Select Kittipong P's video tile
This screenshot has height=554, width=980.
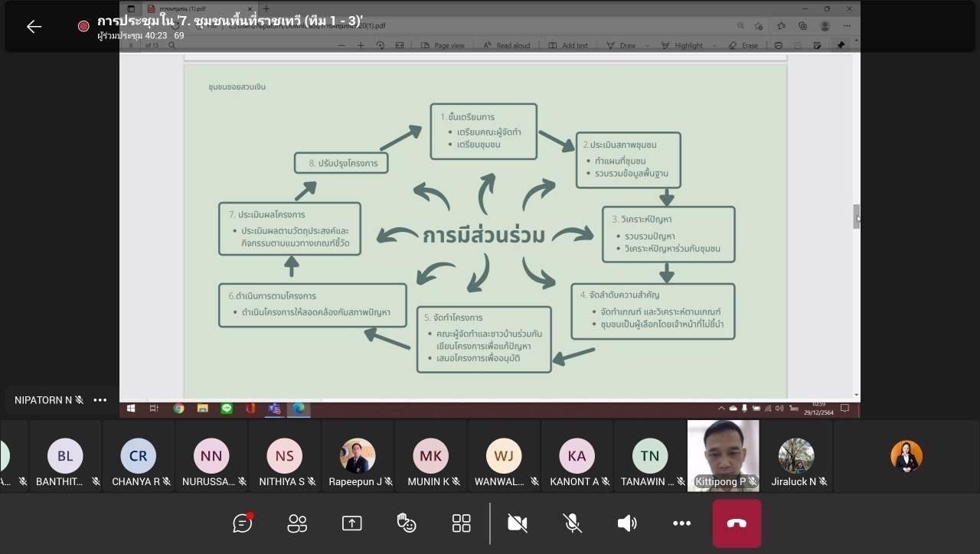pyautogui.click(x=724, y=456)
